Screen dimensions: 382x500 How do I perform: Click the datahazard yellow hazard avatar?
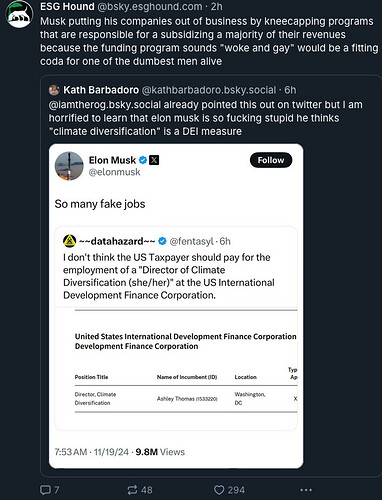69,241
